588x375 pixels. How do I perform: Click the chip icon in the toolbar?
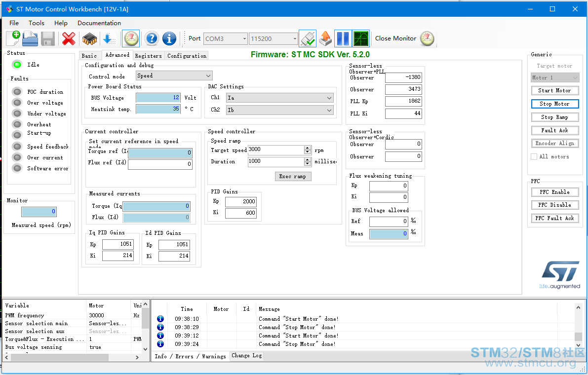(89, 38)
